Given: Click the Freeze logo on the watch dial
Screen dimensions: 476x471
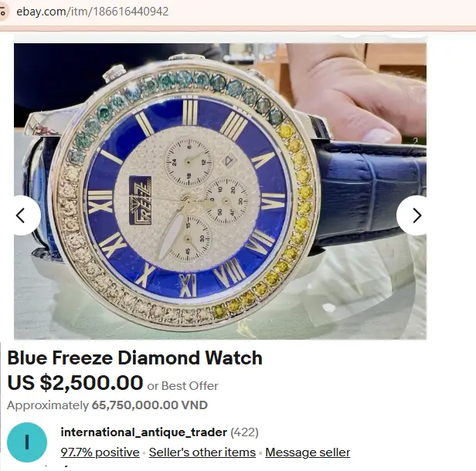Looking at the screenshot, I should 141,200.
